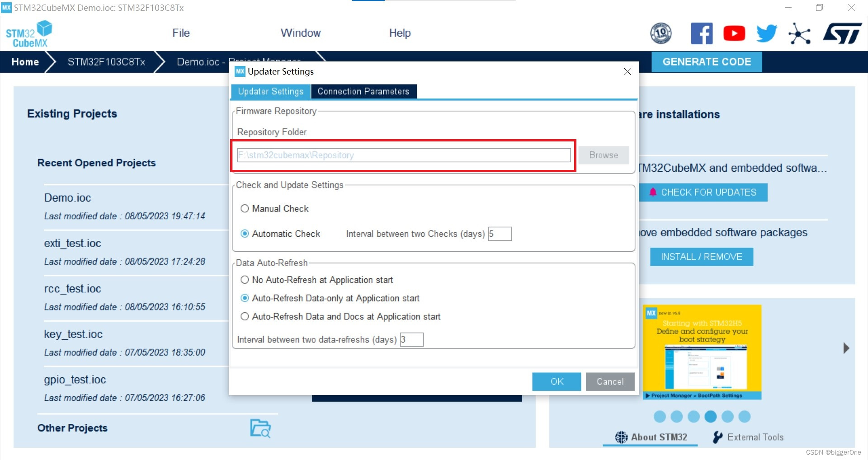This screenshot has height=460, width=868.
Task: Open the STM32H5 boot strategy thumbnail
Action: pyautogui.click(x=702, y=352)
